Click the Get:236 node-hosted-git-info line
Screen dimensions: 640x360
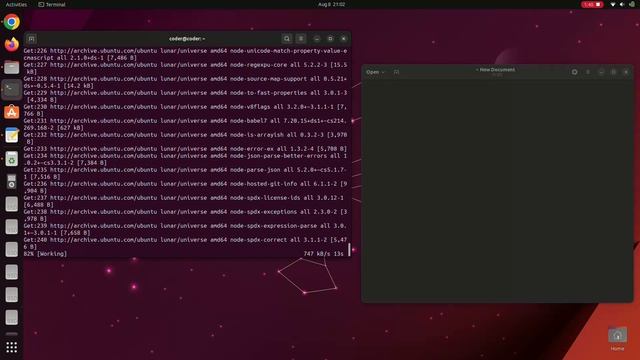(x=185, y=187)
